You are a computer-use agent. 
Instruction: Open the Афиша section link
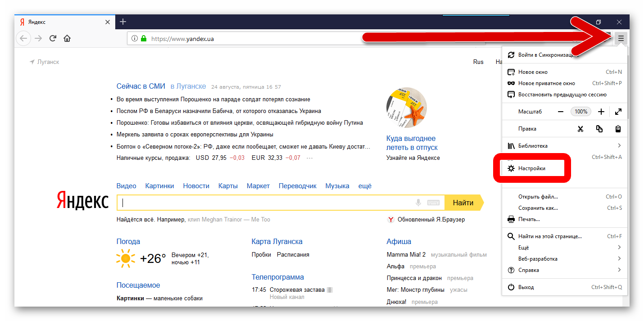tap(399, 241)
